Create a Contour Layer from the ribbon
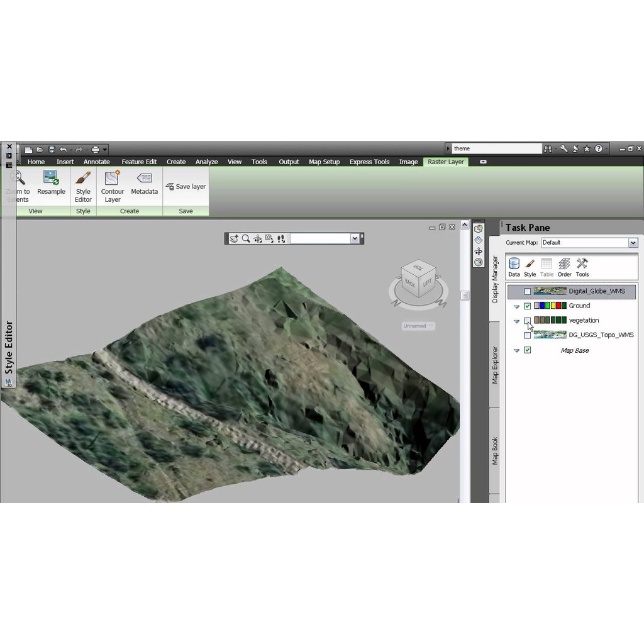This screenshot has width=644, height=644. pyautogui.click(x=112, y=187)
